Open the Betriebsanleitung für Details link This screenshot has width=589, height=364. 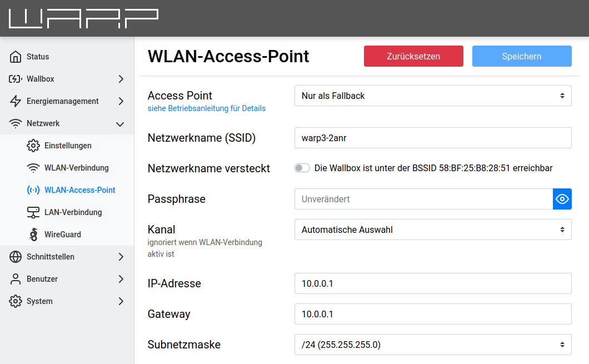(207, 108)
